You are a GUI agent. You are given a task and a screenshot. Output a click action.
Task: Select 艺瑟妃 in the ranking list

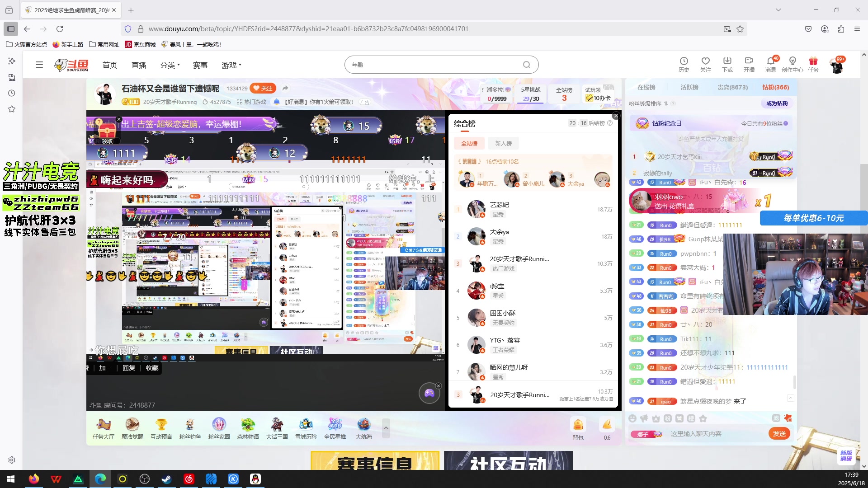coord(533,209)
